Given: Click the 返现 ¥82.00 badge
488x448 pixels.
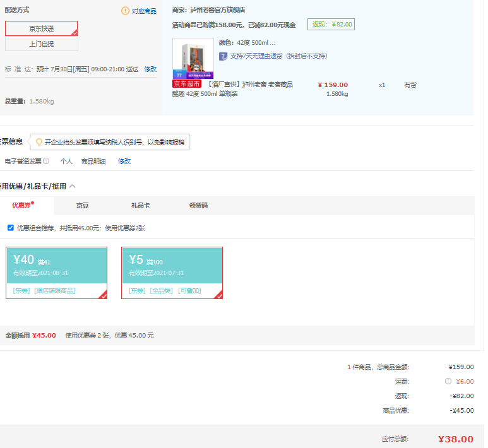Looking at the screenshot, I should [x=331, y=24].
